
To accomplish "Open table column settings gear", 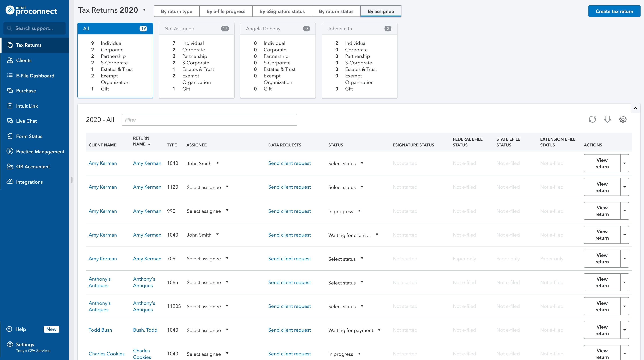I will [623, 119].
